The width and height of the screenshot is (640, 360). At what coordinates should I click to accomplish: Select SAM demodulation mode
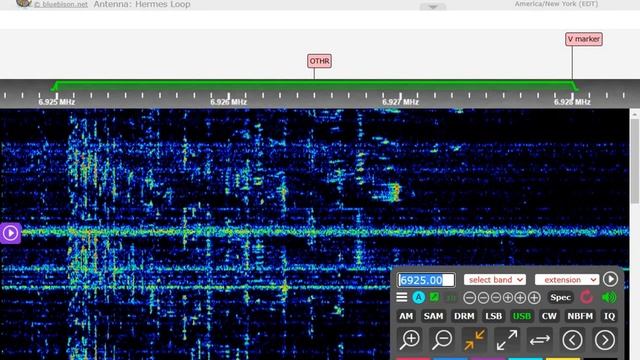433,316
